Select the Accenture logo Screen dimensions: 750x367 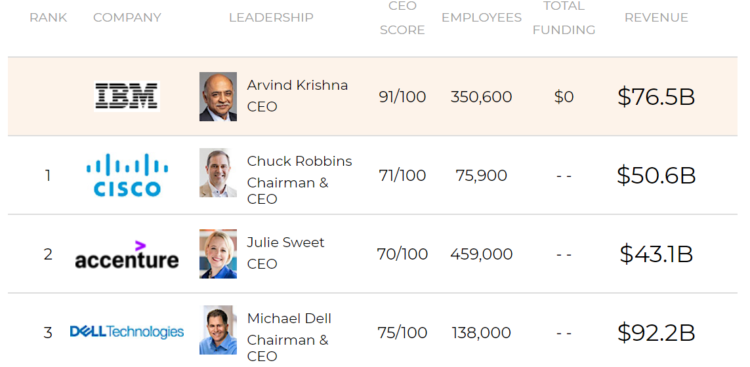(127, 254)
